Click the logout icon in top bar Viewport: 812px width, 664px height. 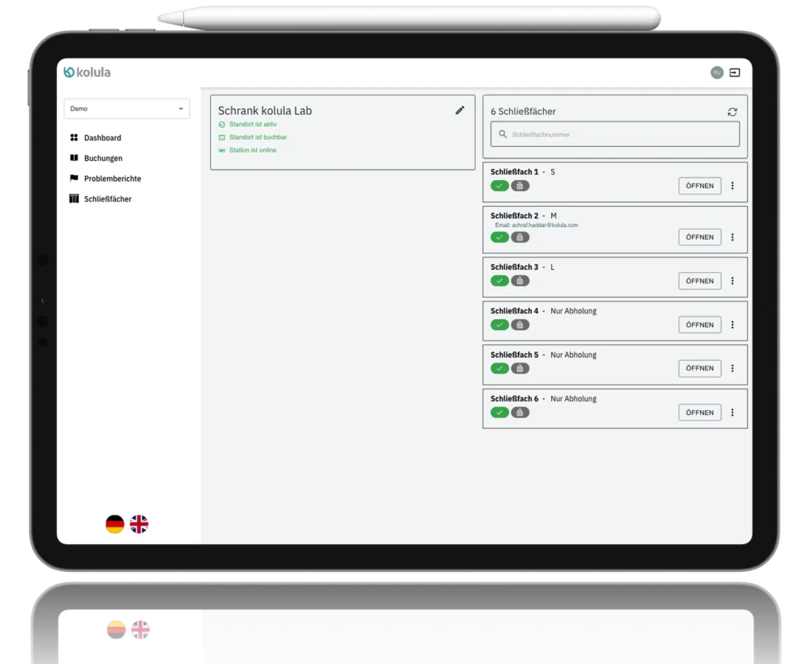(x=735, y=72)
